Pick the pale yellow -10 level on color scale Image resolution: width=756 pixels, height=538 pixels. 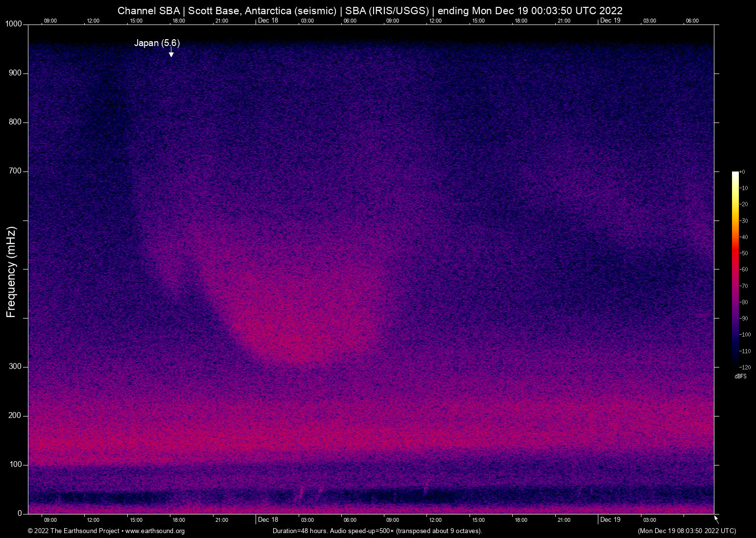click(x=735, y=188)
